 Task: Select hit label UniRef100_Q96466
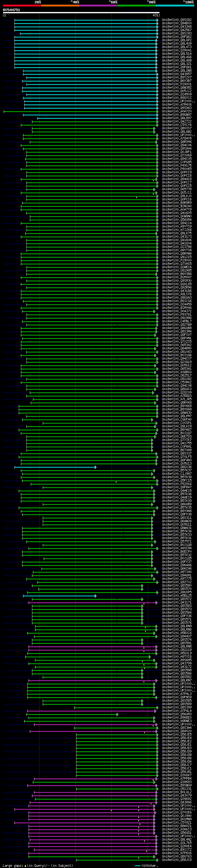point(177,565)
